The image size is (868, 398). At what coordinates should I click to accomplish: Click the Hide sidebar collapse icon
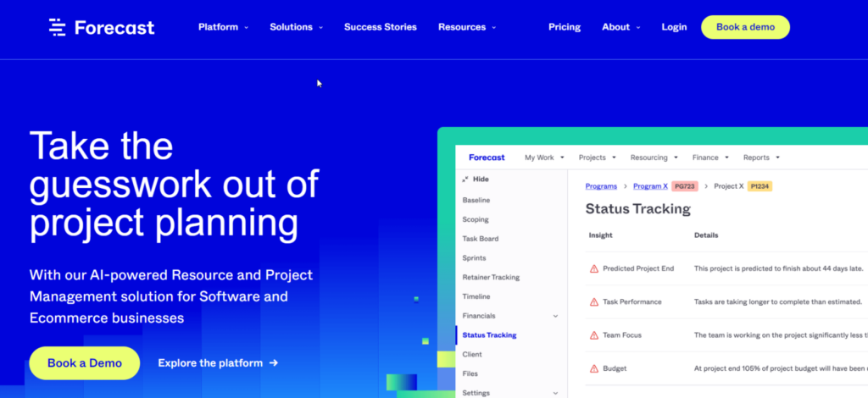click(465, 180)
